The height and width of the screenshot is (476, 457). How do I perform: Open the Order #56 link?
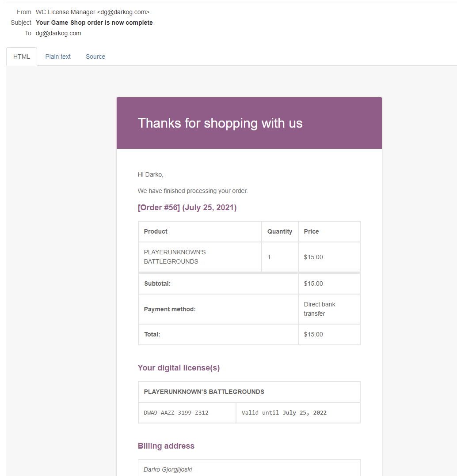pos(159,208)
